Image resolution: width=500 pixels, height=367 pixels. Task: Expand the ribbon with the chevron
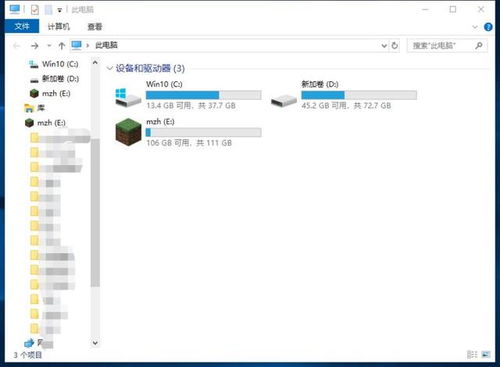pos(475,27)
